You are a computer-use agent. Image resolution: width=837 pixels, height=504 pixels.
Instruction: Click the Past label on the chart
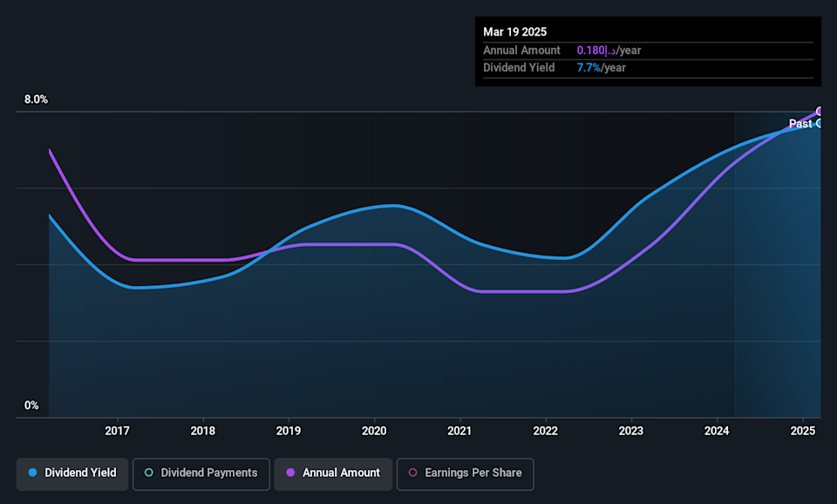(x=800, y=124)
